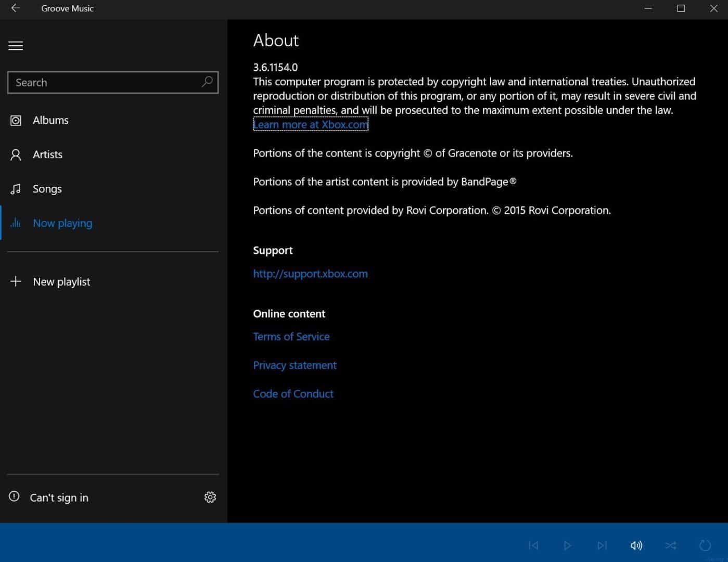
Task: Open Terms of Service
Action: 291,337
